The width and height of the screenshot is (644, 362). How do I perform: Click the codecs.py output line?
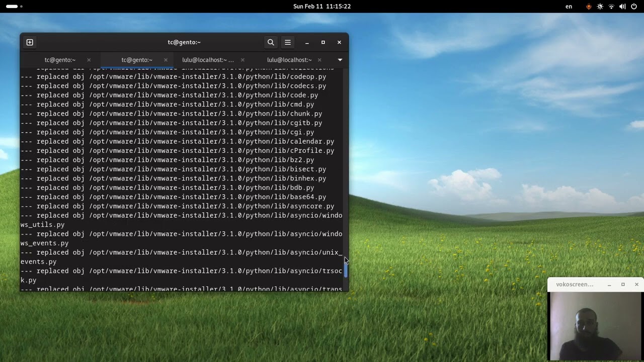coord(174,86)
